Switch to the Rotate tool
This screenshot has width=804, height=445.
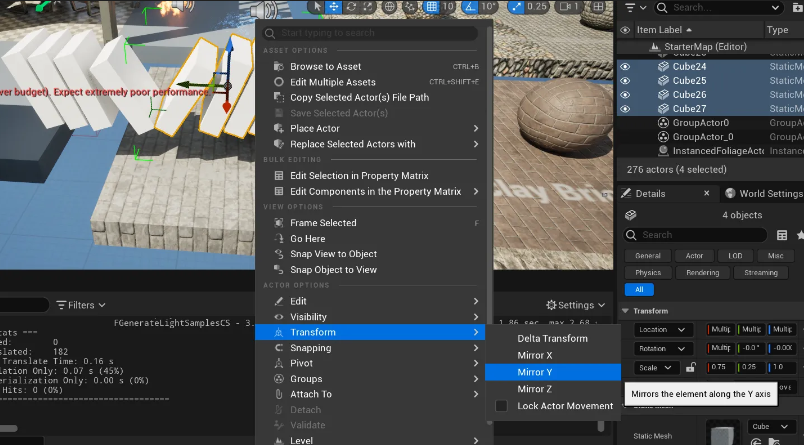tap(351, 7)
